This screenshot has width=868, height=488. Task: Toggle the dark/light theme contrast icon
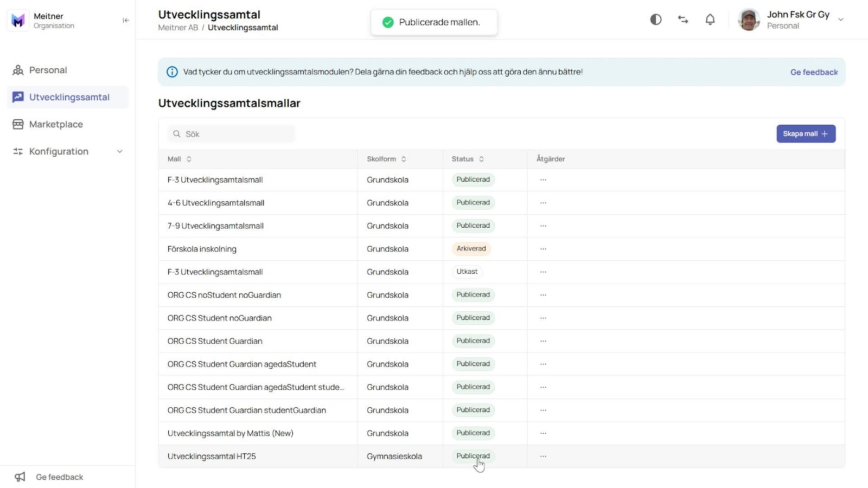656,20
